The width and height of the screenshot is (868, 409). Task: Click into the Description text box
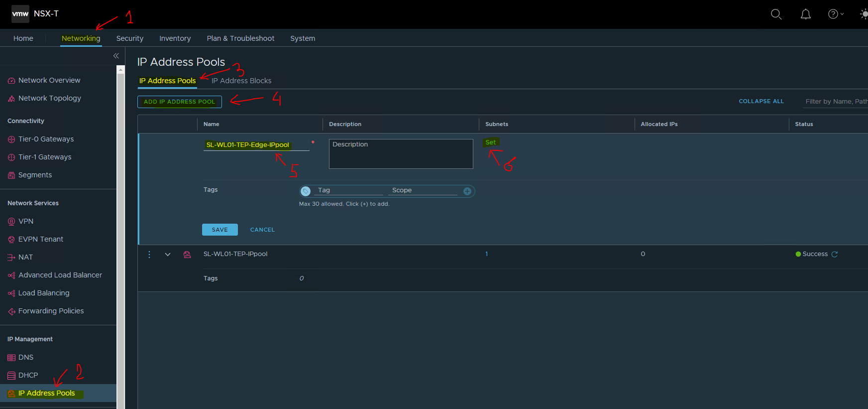pyautogui.click(x=401, y=154)
